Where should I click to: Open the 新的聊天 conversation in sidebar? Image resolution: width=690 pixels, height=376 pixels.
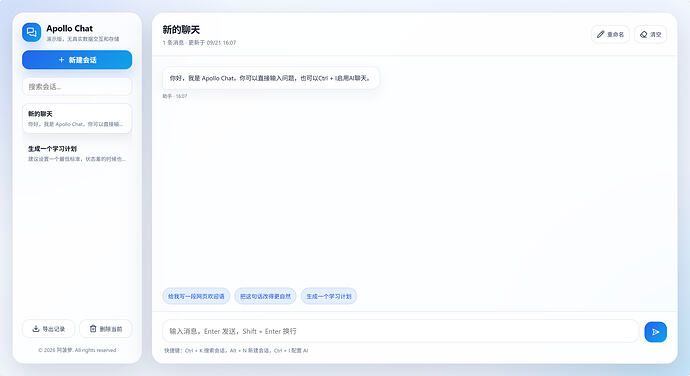pos(77,118)
